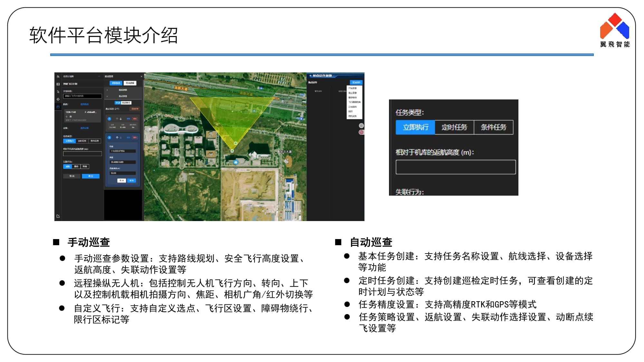Image resolution: width=644 pixels, height=362 pixels.
Task: Expand the 航线参数 section chevron
Action: click(x=107, y=90)
